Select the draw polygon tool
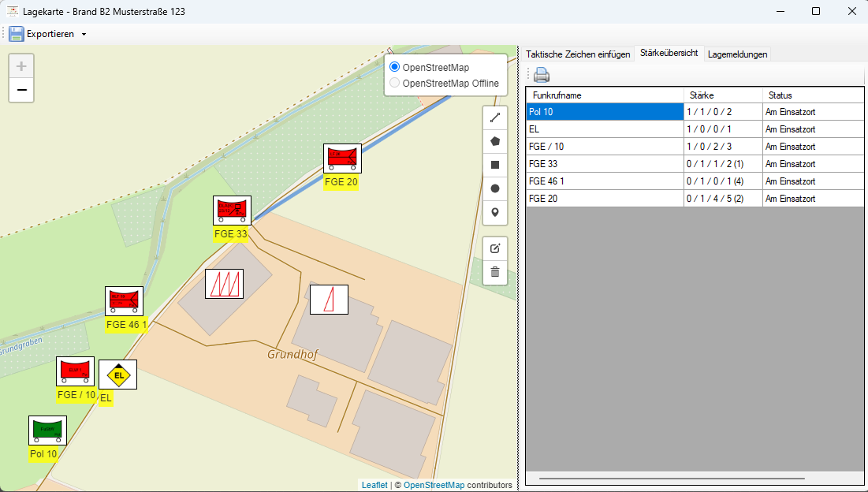The width and height of the screenshot is (868, 492). point(495,141)
